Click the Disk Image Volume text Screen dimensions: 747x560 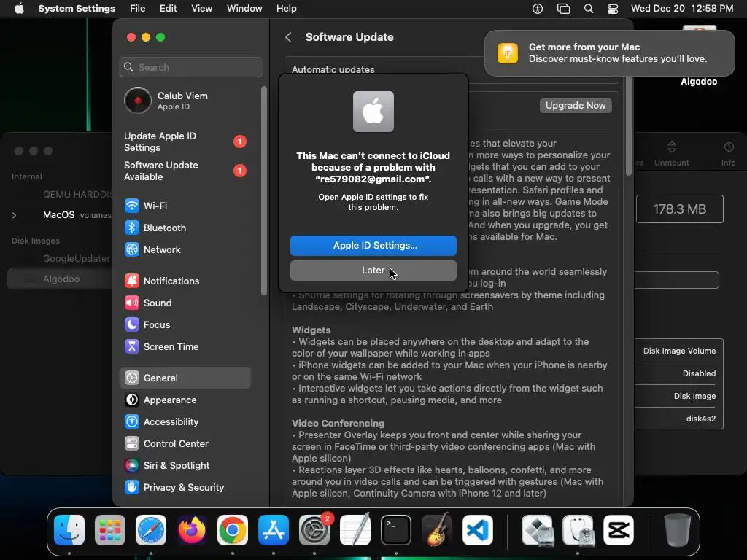679,351
